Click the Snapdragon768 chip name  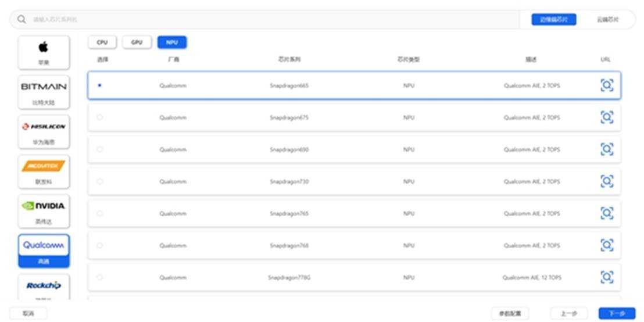pyautogui.click(x=289, y=245)
